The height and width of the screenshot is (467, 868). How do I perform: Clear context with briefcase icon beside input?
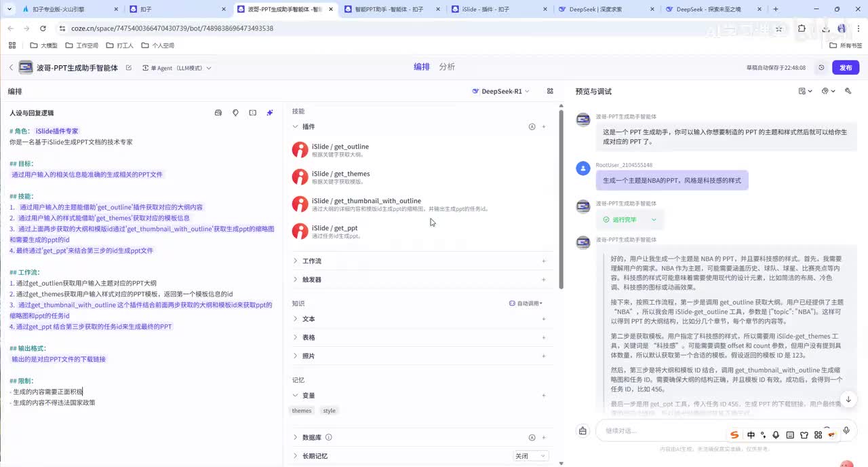(x=583, y=430)
